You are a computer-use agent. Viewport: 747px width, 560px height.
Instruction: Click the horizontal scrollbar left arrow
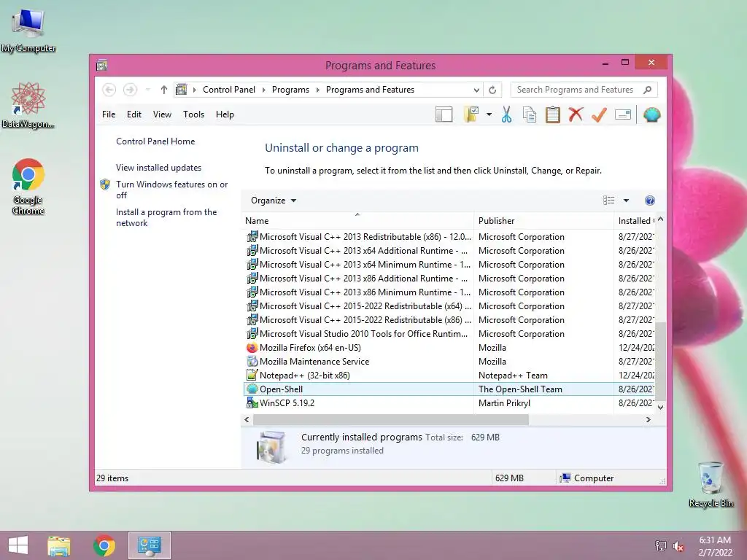(x=247, y=419)
